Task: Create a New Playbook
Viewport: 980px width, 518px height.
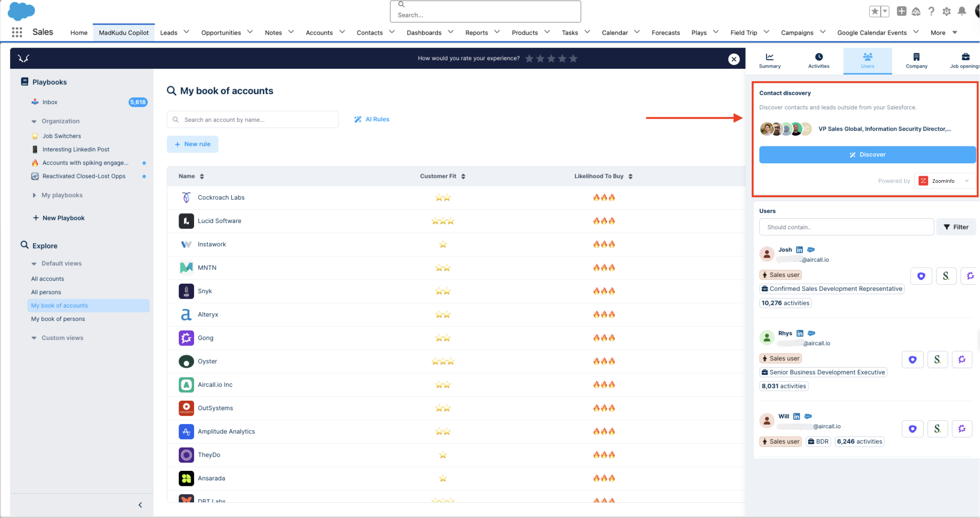Action: click(59, 218)
